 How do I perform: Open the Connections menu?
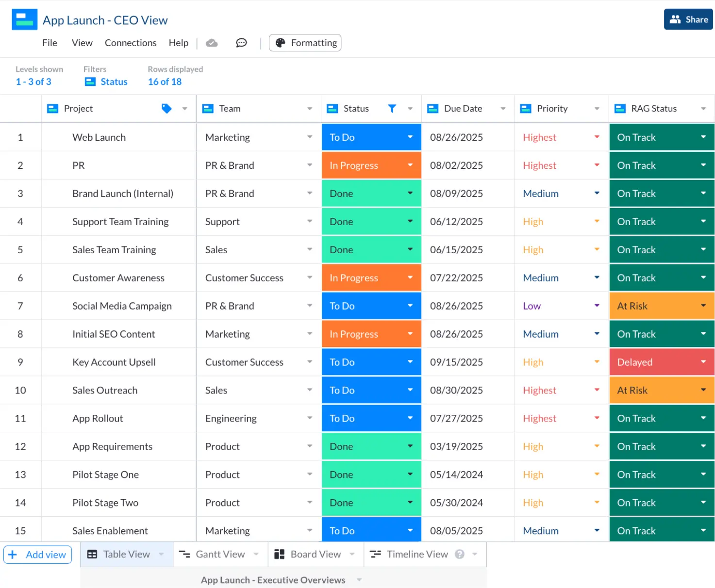pos(131,43)
